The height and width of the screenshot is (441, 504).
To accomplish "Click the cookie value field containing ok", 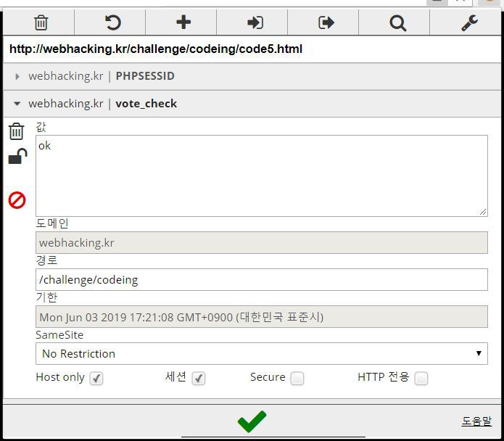I will point(262,176).
